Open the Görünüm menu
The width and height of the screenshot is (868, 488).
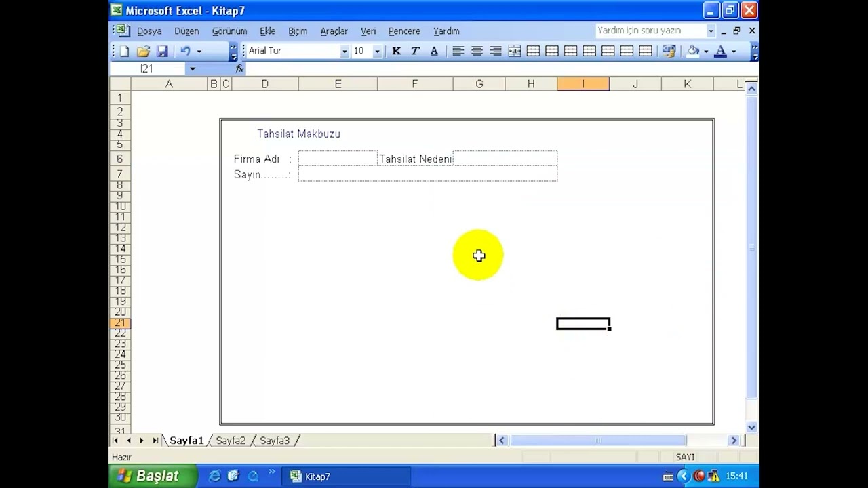click(229, 31)
